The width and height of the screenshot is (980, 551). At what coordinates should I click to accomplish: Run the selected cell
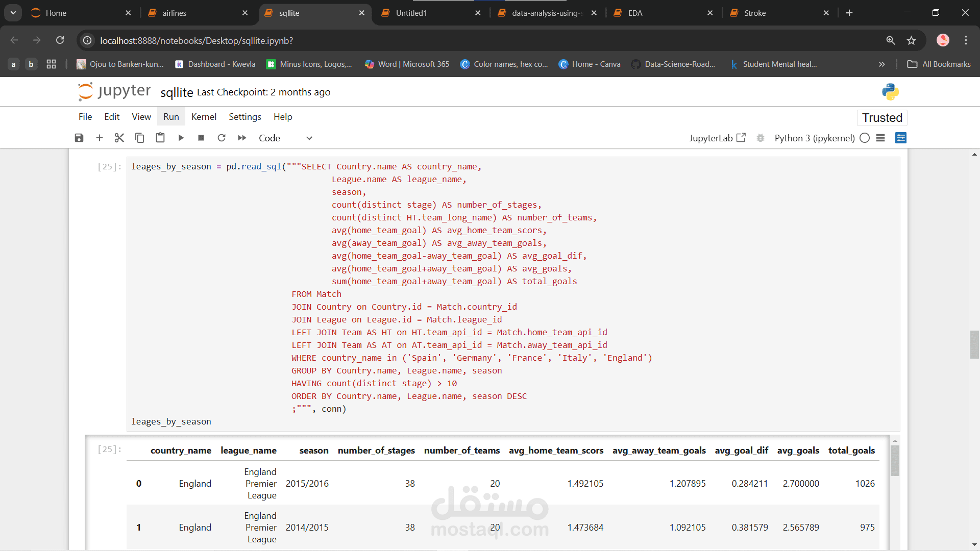181,138
